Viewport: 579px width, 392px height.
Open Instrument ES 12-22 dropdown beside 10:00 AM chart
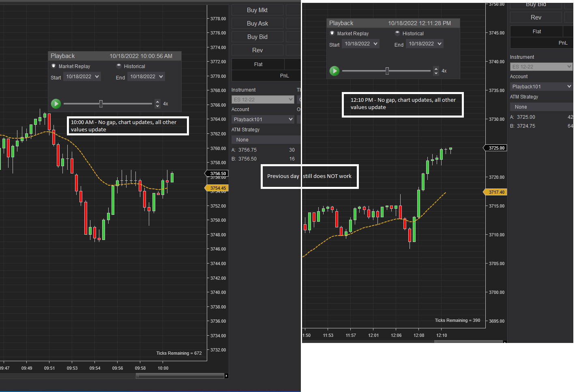[263, 99]
